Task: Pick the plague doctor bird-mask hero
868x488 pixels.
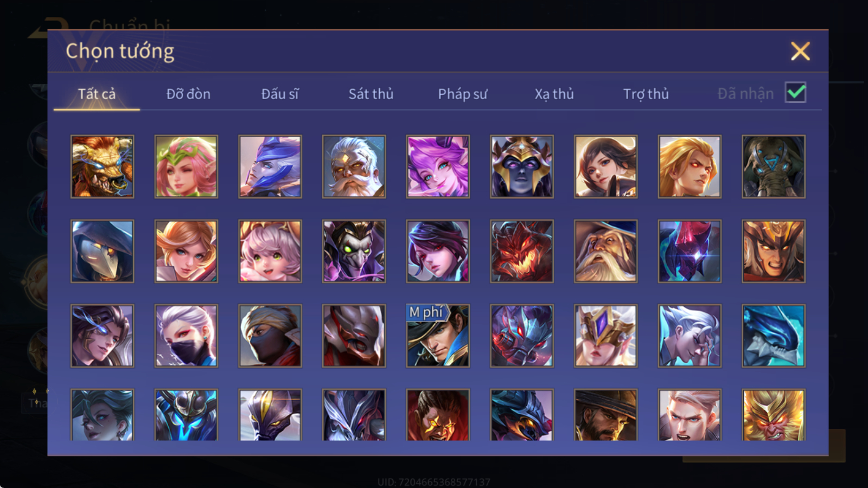Action: (x=102, y=251)
